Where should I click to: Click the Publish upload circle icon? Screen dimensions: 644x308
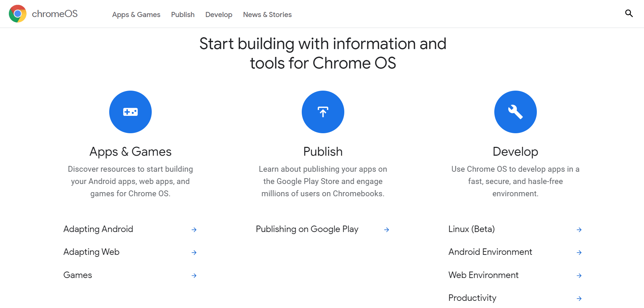click(323, 112)
